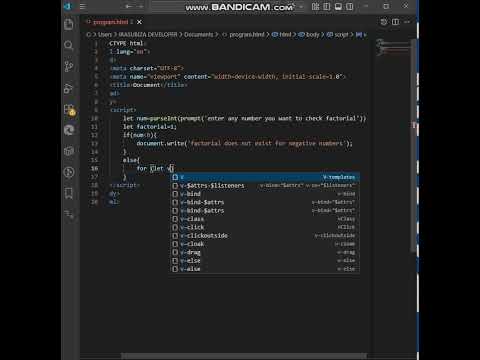Toggle the secondary sidebar layout icon
The image size is (480, 360).
[349, 6]
